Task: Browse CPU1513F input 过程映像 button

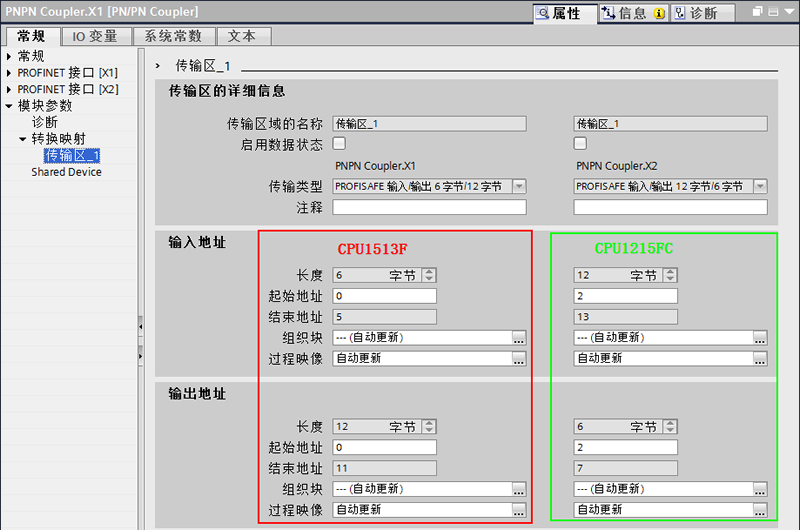Action: coord(519,359)
